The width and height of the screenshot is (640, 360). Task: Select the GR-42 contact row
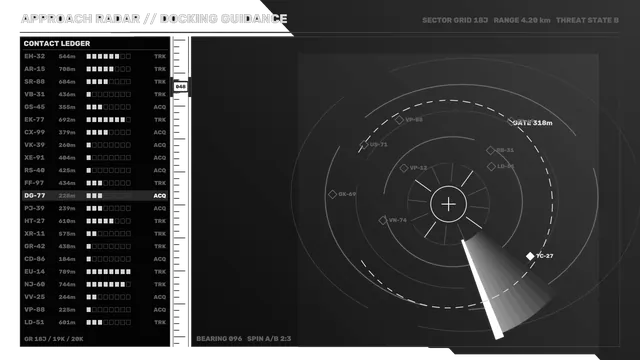coord(95,246)
